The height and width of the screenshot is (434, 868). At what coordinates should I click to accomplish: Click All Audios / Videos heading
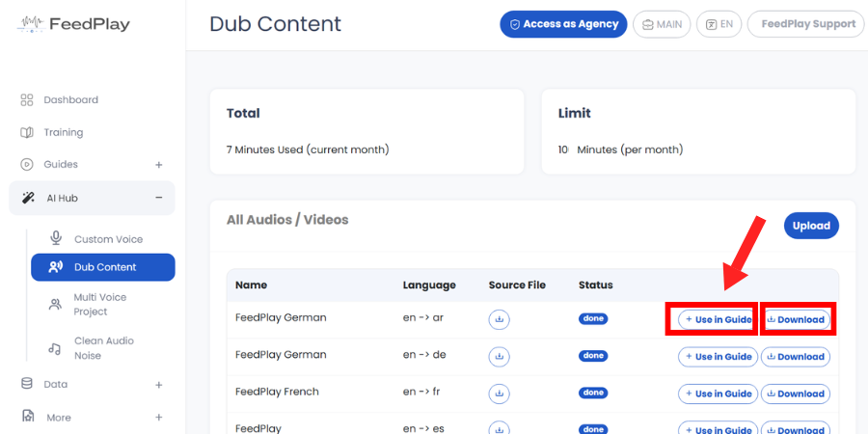point(287,220)
